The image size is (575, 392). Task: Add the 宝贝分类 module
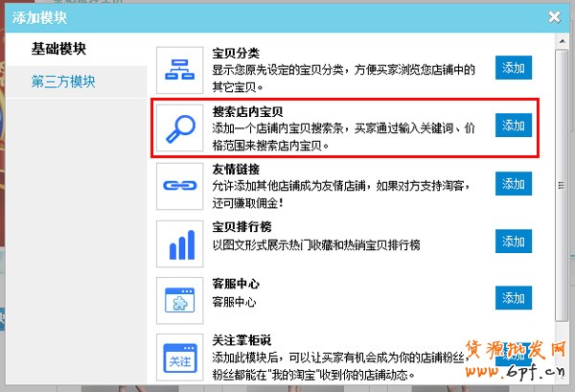[514, 68]
